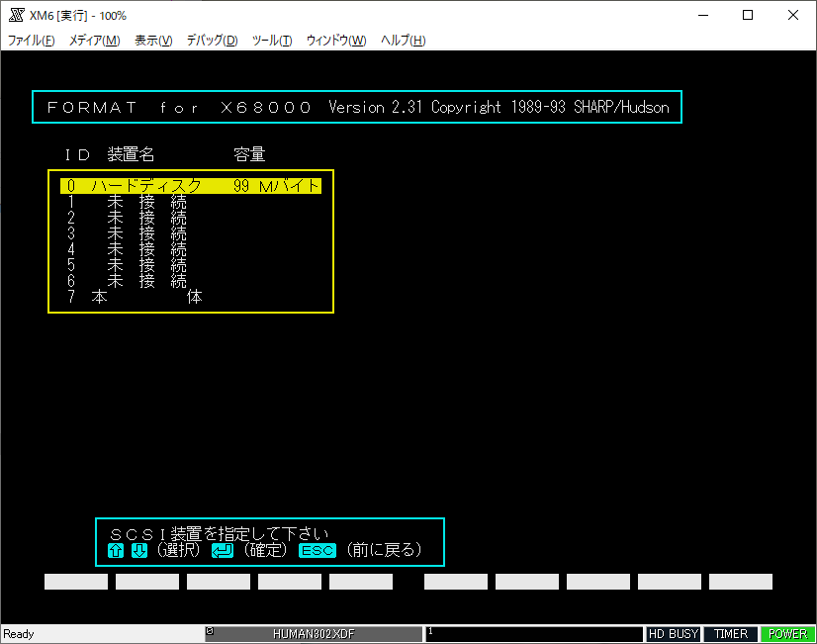Click the HUMAN302.XDF floppy drive 0 status
This screenshot has height=644, width=817.
pyautogui.click(x=314, y=634)
